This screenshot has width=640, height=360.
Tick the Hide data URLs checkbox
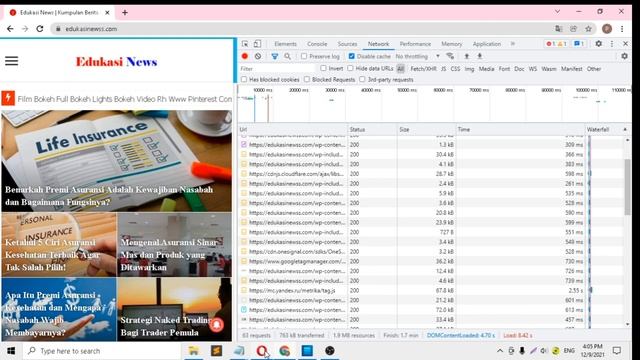point(350,69)
